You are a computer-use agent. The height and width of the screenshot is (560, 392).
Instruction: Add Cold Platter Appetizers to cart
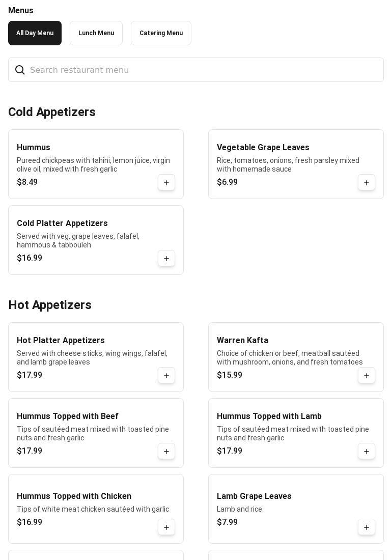click(x=166, y=259)
